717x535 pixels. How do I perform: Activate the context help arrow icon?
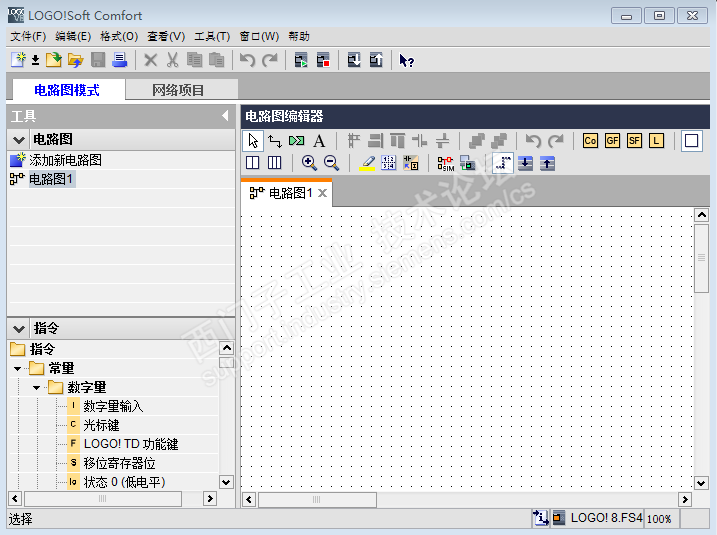point(406,60)
